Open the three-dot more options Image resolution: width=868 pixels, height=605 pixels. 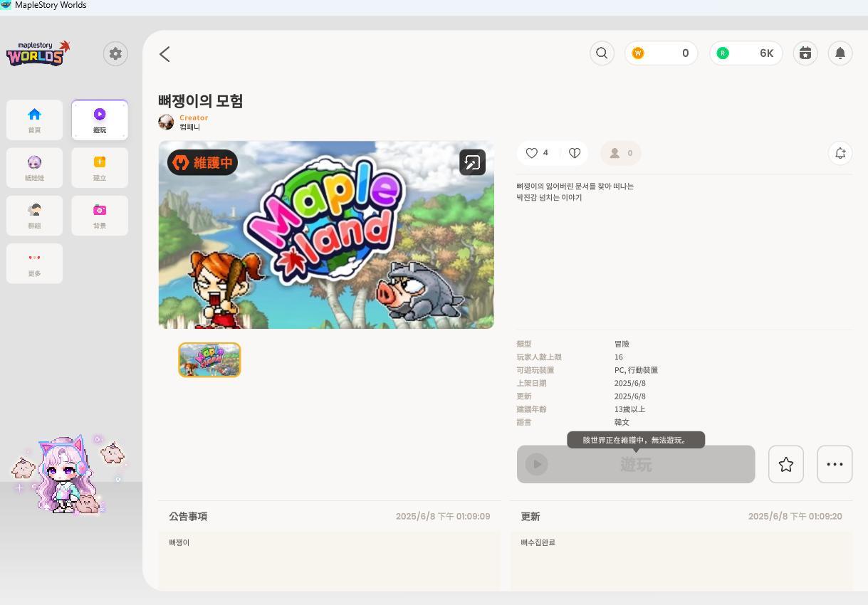[x=835, y=464]
